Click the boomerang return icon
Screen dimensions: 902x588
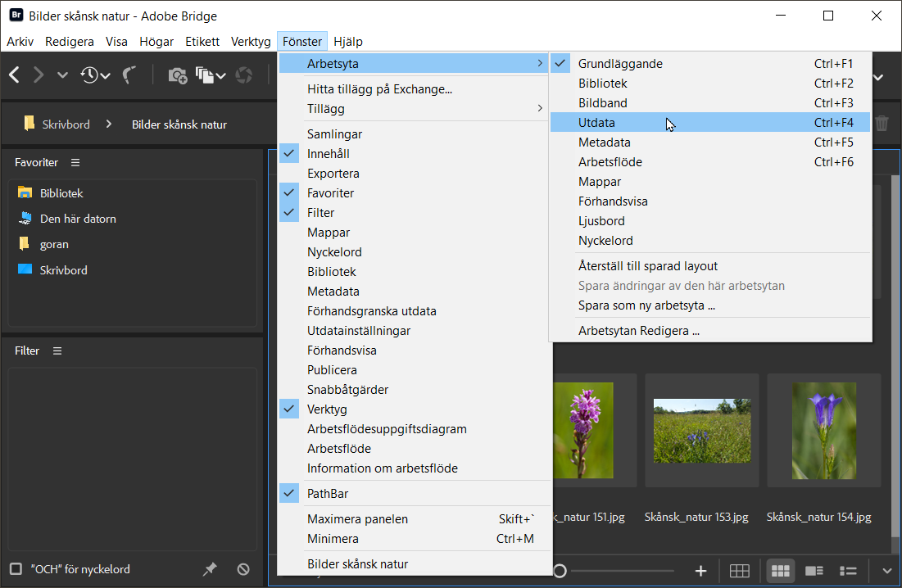129,75
